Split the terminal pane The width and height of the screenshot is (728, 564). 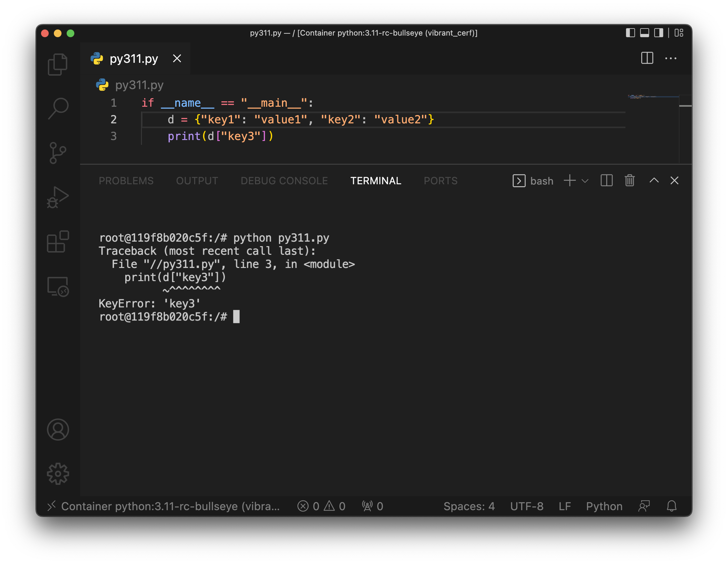(x=606, y=181)
